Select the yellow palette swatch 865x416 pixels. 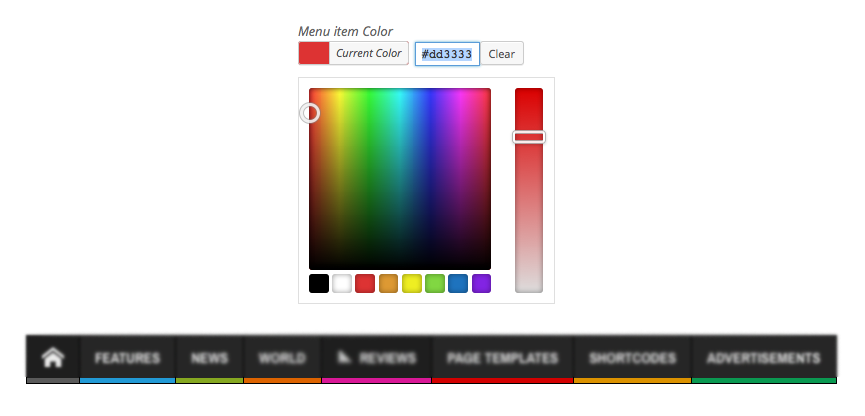coord(412,284)
